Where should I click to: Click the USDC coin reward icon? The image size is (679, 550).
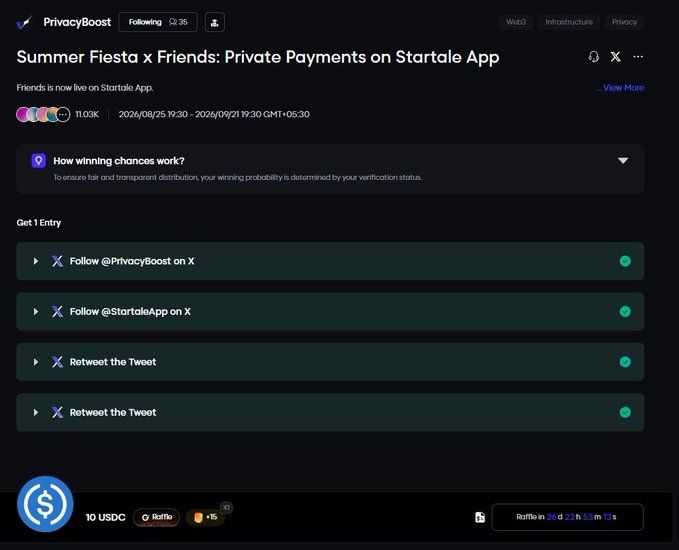coord(45,504)
